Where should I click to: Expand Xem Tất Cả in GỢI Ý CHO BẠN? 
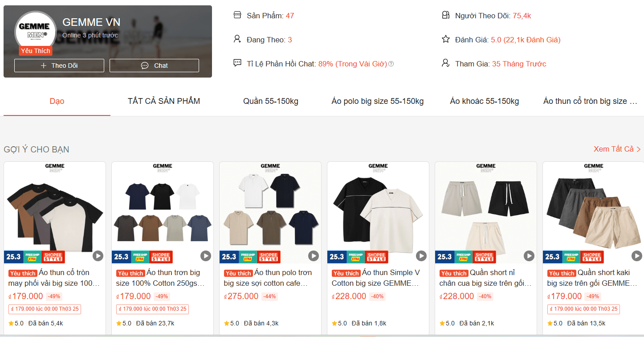(x=617, y=150)
